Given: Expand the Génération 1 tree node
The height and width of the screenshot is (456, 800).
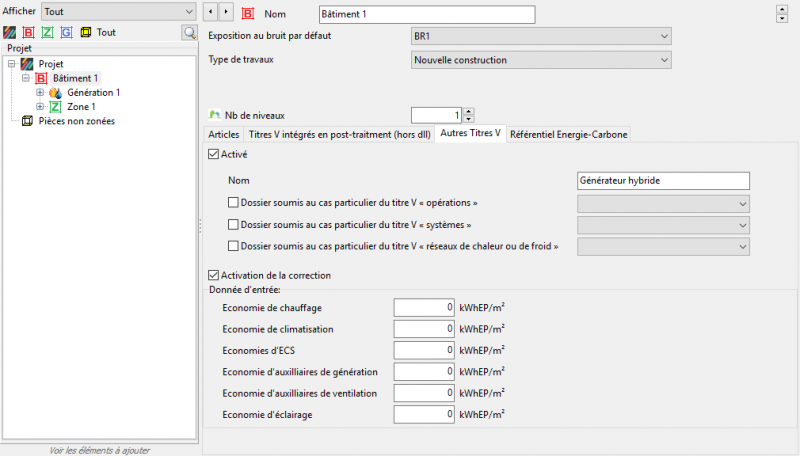Looking at the screenshot, I should 40,92.
